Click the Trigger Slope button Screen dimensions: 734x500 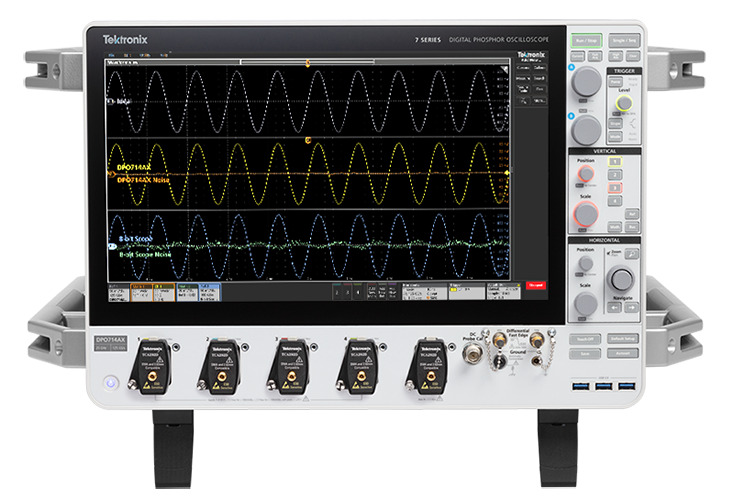(x=615, y=123)
